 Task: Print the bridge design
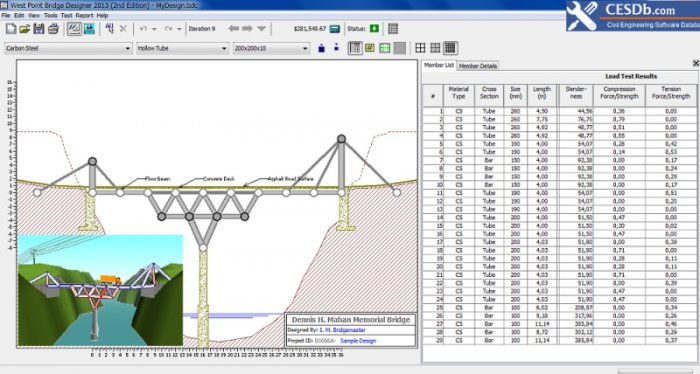click(x=53, y=29)
